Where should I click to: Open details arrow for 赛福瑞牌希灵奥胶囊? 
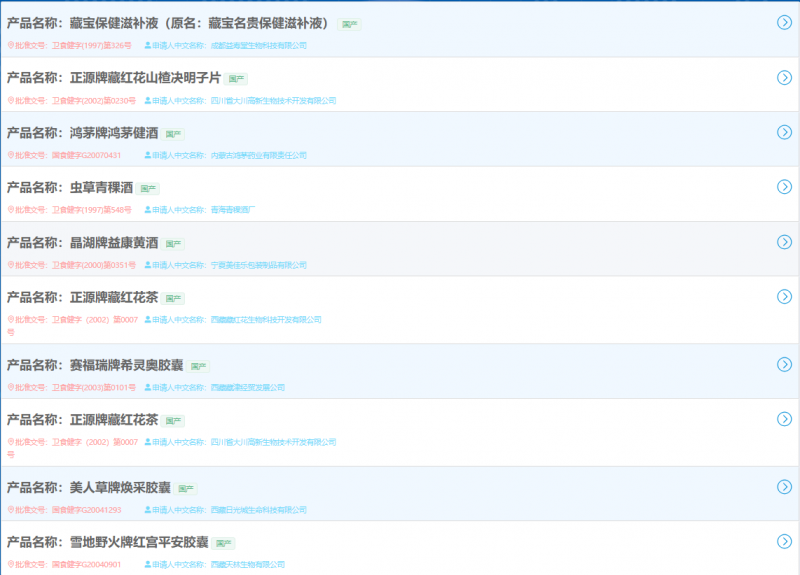[x=784, y=364]
